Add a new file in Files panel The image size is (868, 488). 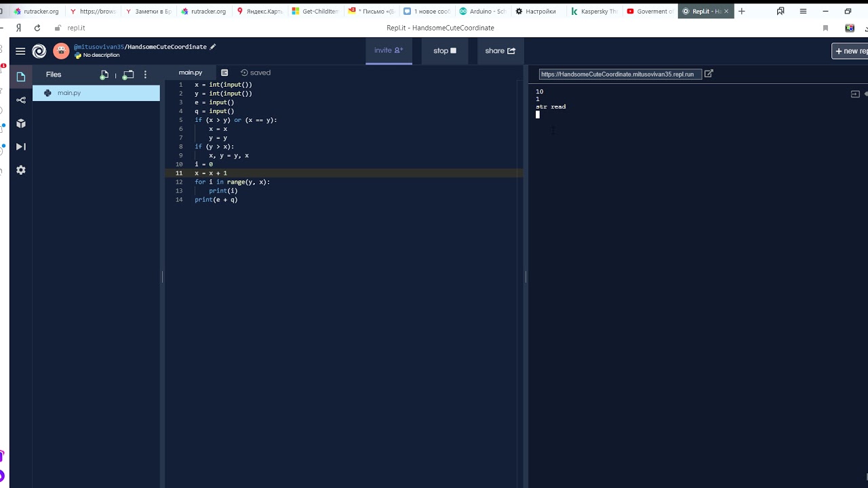coord(104,75)
